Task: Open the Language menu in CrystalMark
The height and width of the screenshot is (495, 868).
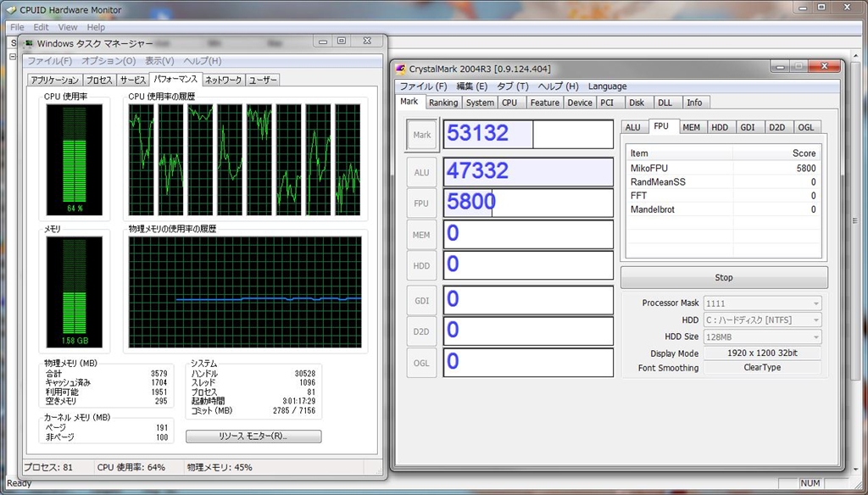Action: point(607,86)
